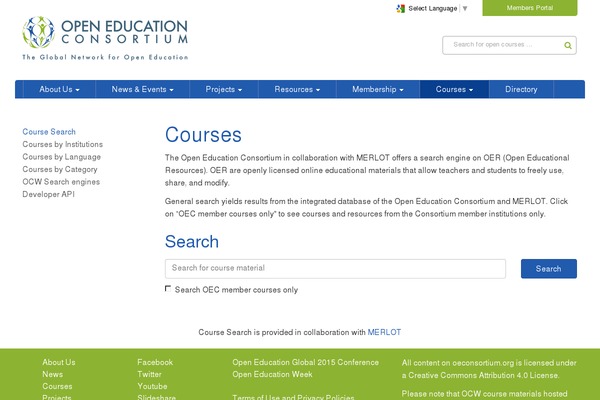600x400 pixels.
Task: Open Courses by Language
Action: 61,157
